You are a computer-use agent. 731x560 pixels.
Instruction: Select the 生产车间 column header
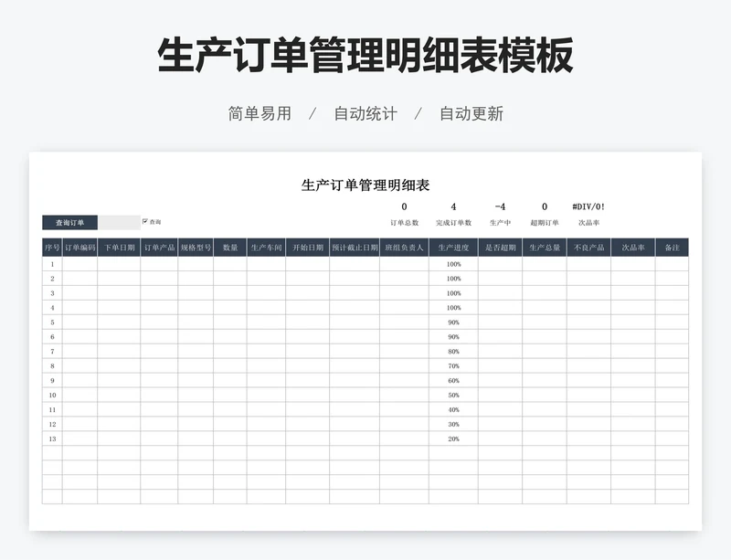(x=267, y=248)
